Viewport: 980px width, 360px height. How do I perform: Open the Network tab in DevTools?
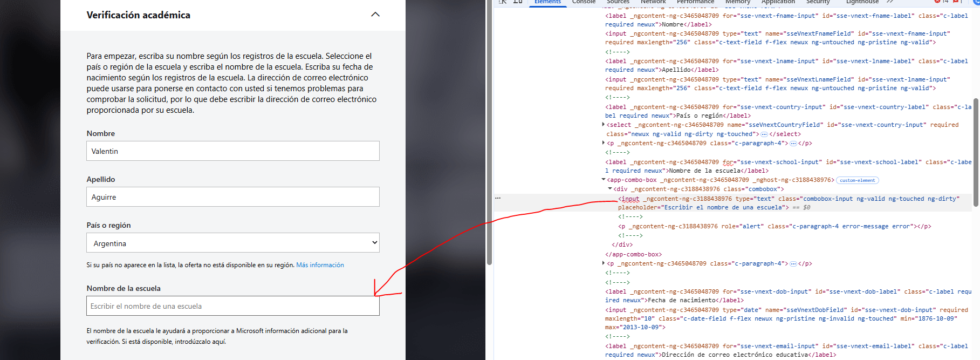tap(653, 2)
